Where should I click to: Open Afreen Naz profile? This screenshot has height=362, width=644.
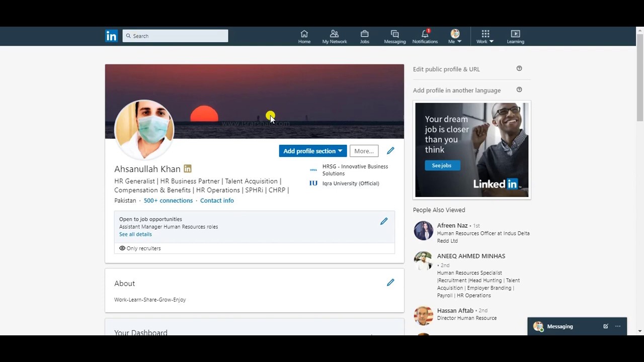tap(452, 226)
